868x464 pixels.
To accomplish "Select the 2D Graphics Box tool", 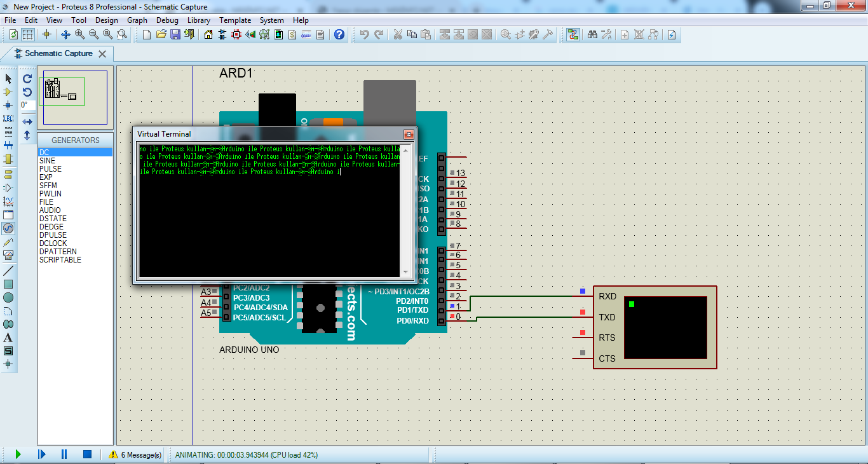I will coord(8,284).
